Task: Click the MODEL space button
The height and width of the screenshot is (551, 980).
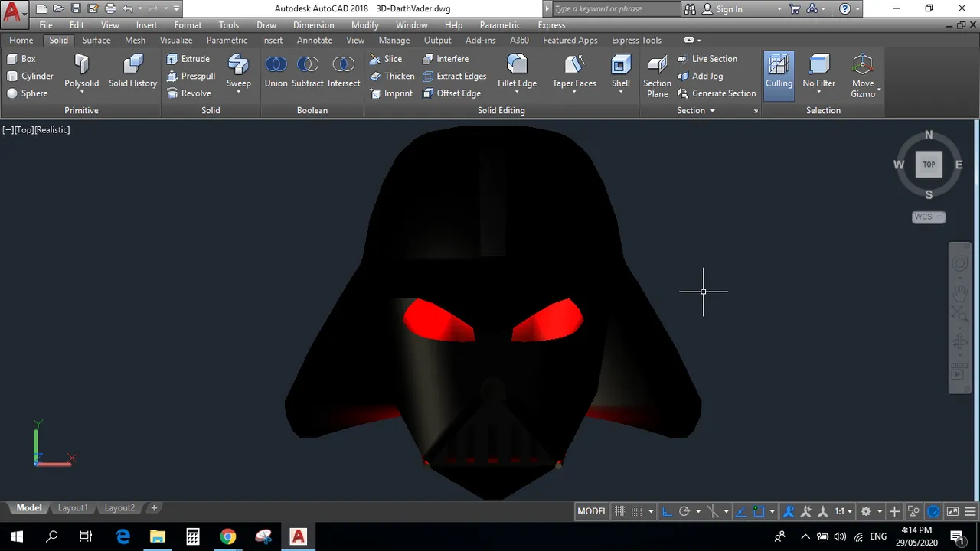Action: 592,511
